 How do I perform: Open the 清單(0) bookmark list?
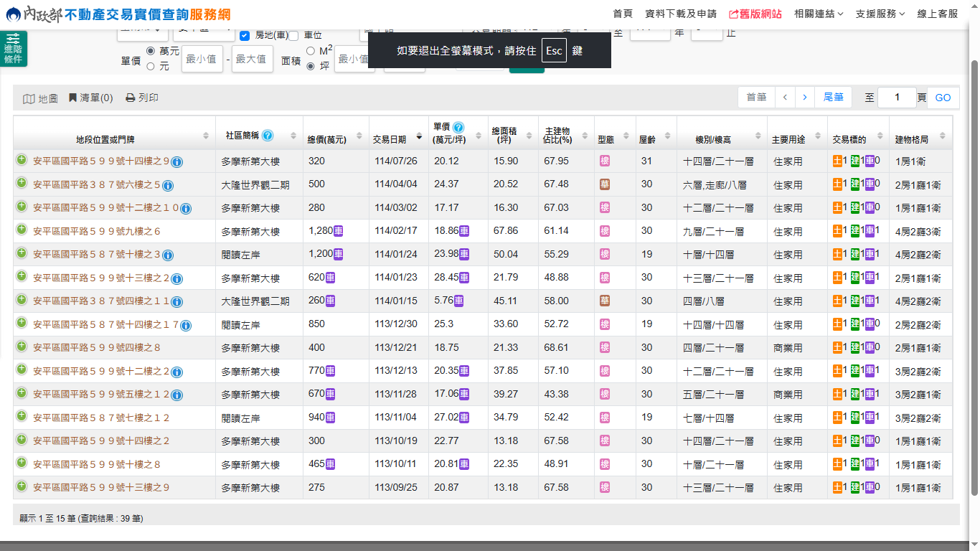(x=90, y=98)
